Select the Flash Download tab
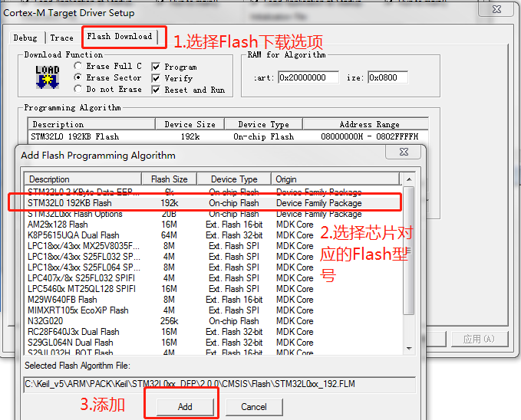This screenshot has width=521, height=420. (x=119, y=36)
